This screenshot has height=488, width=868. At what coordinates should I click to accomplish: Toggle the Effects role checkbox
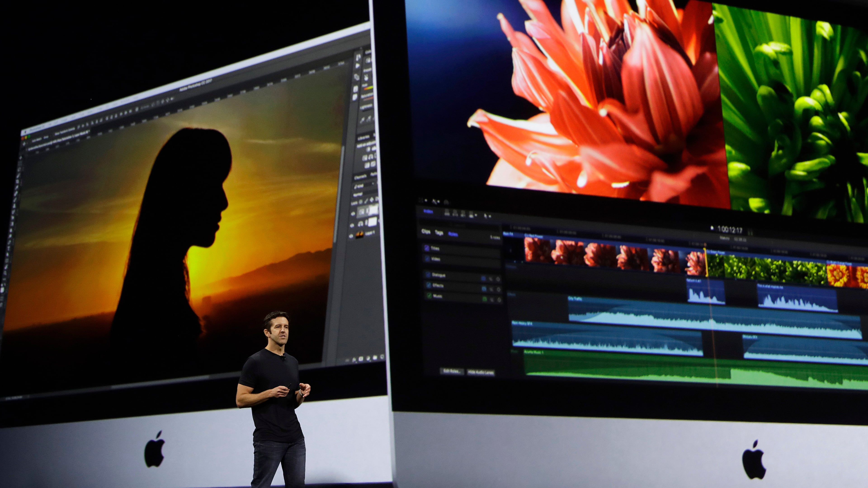(x=429, y=285)
